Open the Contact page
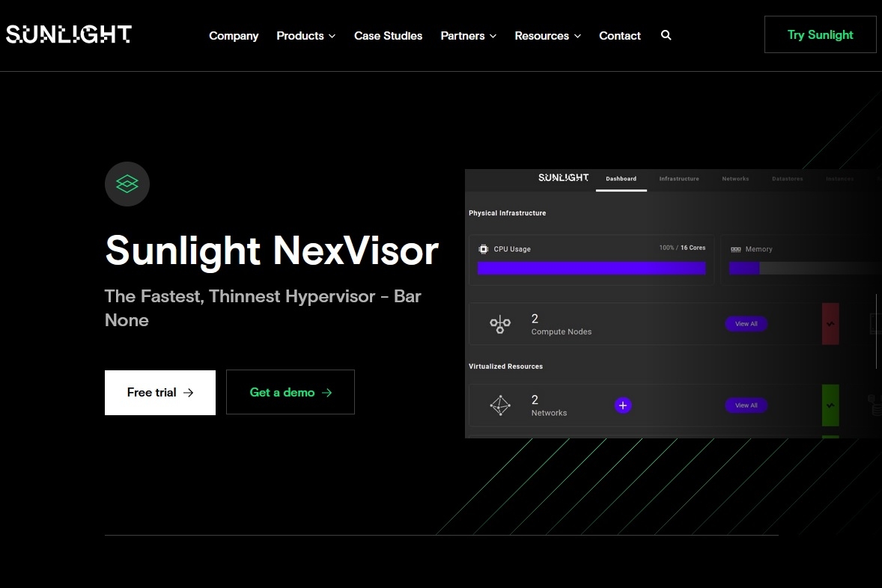 pos(620,36)
